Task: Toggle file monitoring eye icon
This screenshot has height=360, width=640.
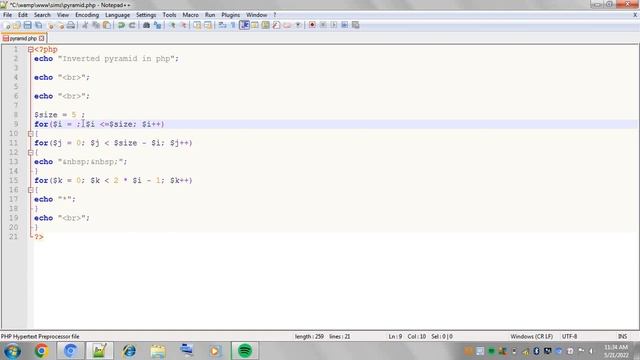Action: click(298, 25)
